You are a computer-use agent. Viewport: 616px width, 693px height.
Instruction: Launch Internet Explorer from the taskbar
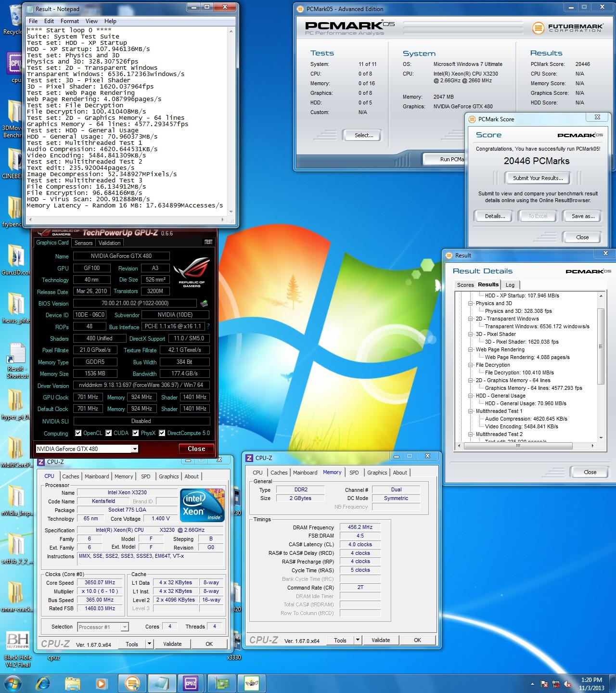[43, 683]
